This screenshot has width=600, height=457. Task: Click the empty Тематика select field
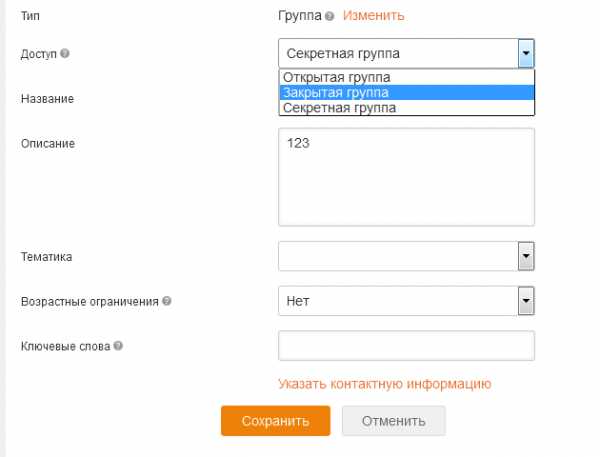[398, 256]
